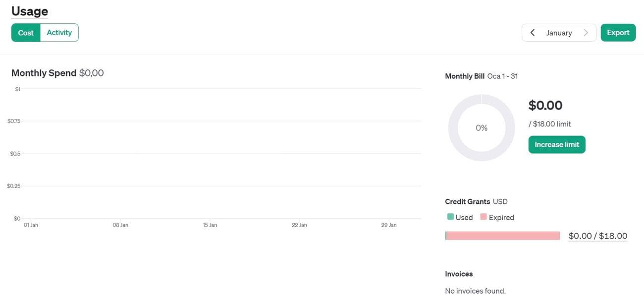The width and height of the screenshot is (644, 308).
Task: Click the expired credit grants progress bar
Action: pos(502,235)
